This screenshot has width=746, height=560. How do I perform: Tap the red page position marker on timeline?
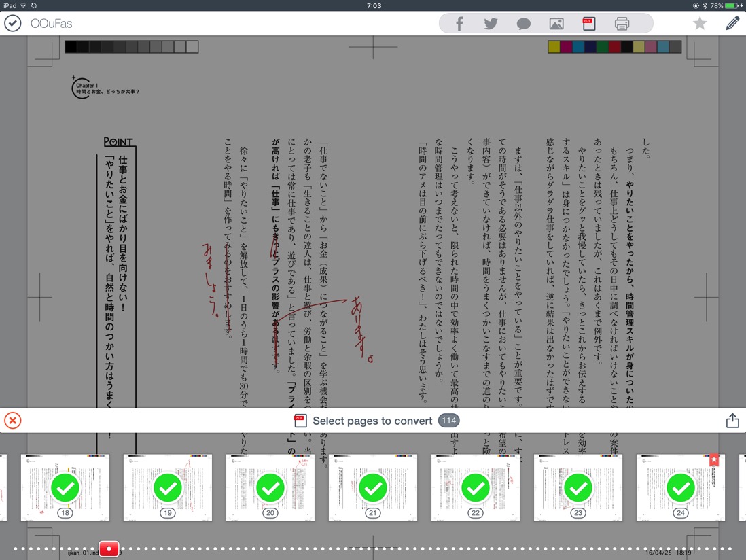coord(109,548)
